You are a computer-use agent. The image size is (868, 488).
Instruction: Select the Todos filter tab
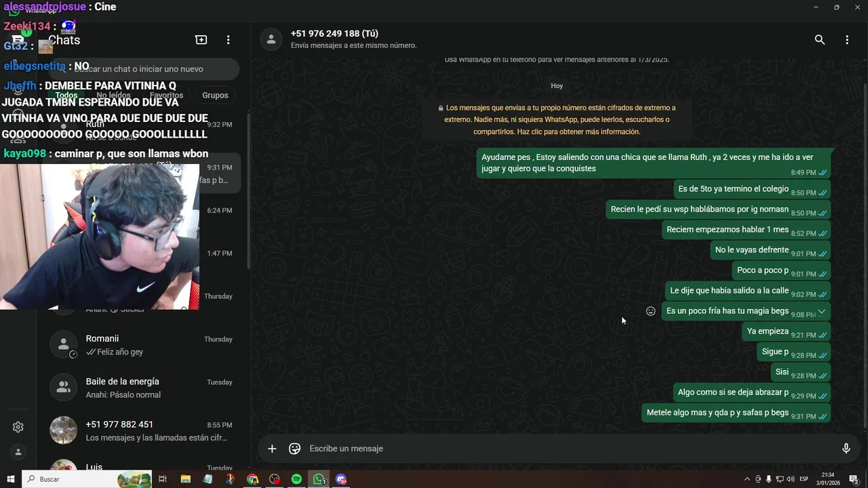[x=66, y=96]
